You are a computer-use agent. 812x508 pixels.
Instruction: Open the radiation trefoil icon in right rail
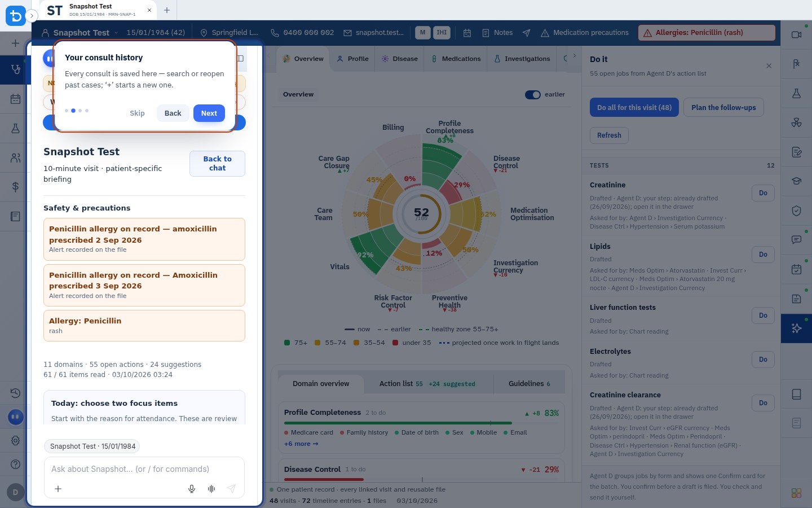pos(796,122)
